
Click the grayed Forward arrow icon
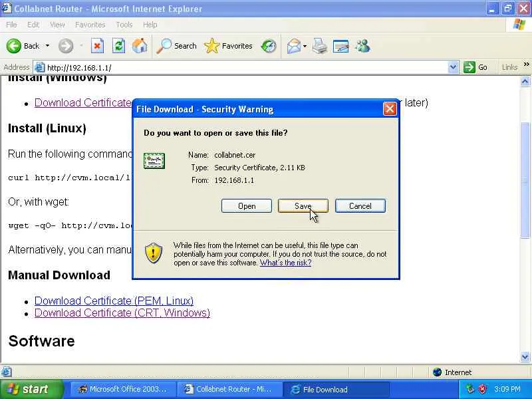66,46
